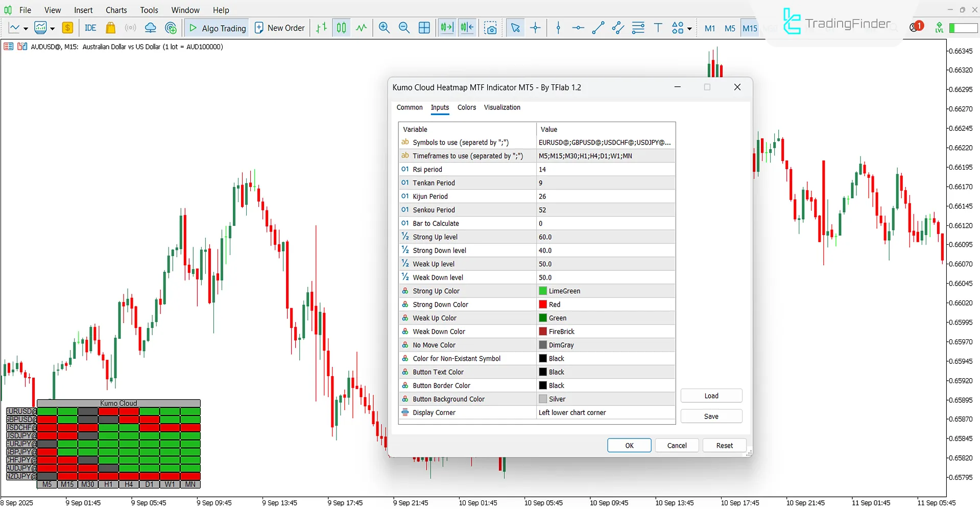Take a chart screenshot
Screen dimensions: 980x509
click(490, 28)
